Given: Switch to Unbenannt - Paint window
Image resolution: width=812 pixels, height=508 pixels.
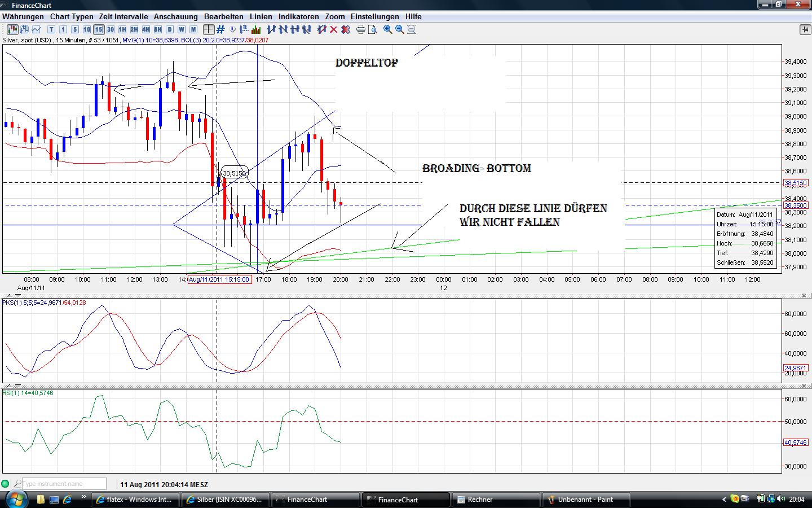Looking at the screenshot, I should point(585,500).
